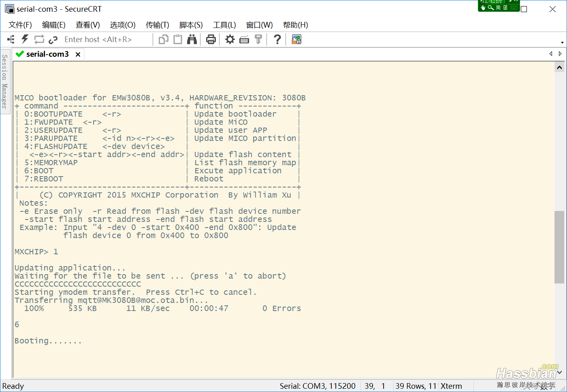Click the 39 Rows status bar entry
Viewport: 567px width, 392px height.
[416, 386]
